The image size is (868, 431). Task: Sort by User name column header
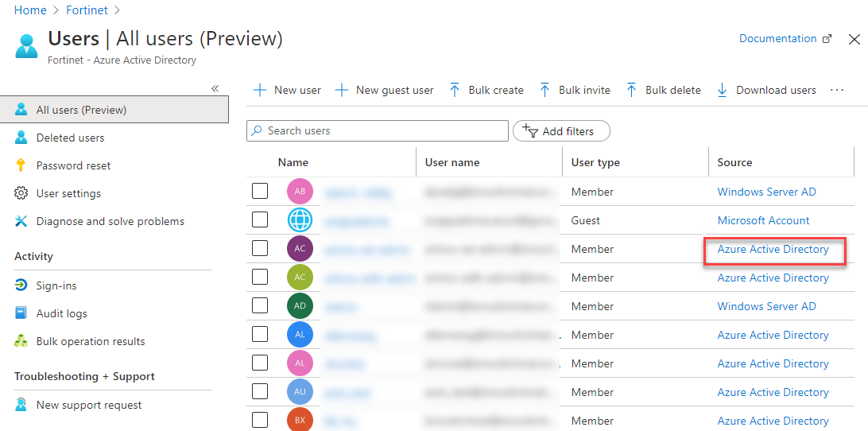click(x=452, y=162)
